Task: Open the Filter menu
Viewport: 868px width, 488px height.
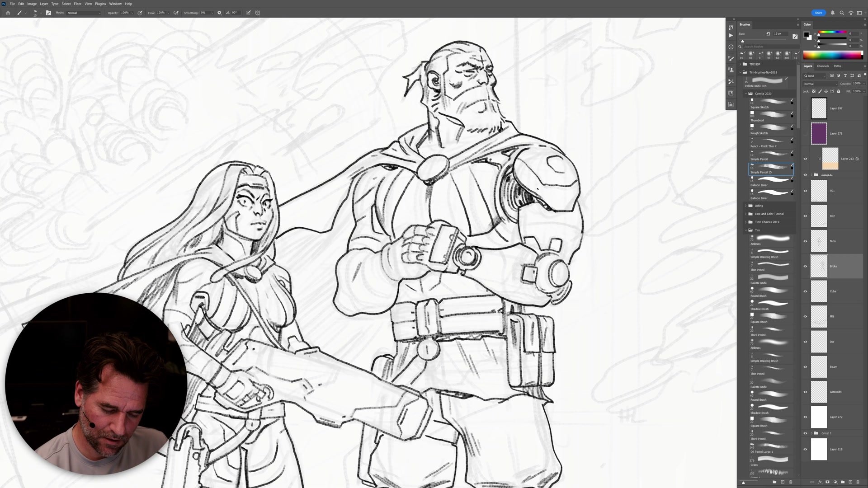Action: pyautogui.click(x=77, y=4)
